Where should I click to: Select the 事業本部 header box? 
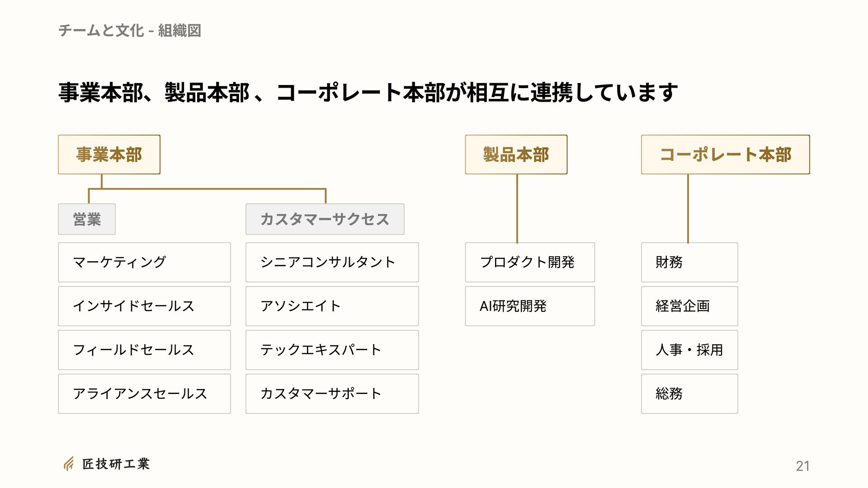click(109, 155)
